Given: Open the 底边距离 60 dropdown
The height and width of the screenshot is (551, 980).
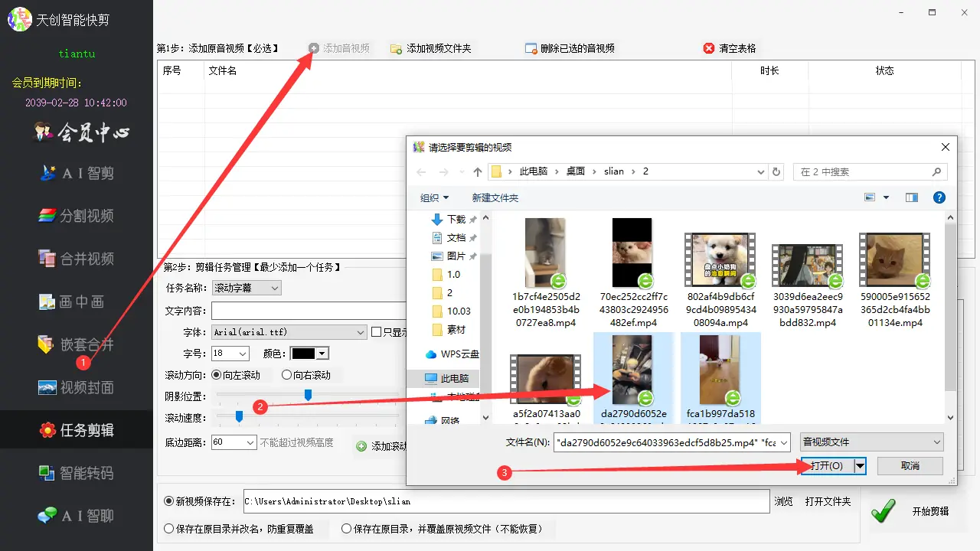Looking at the screenshot, I should [234, 442].
